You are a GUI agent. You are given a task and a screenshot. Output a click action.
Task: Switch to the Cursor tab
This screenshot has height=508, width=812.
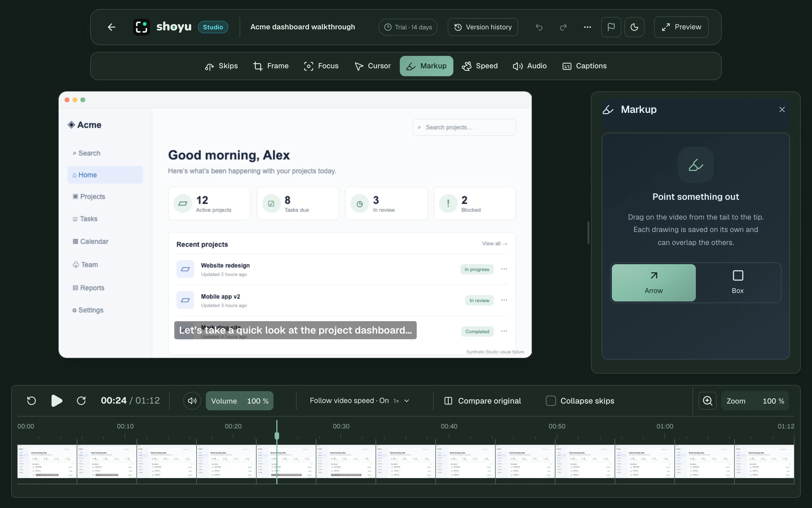372,66
